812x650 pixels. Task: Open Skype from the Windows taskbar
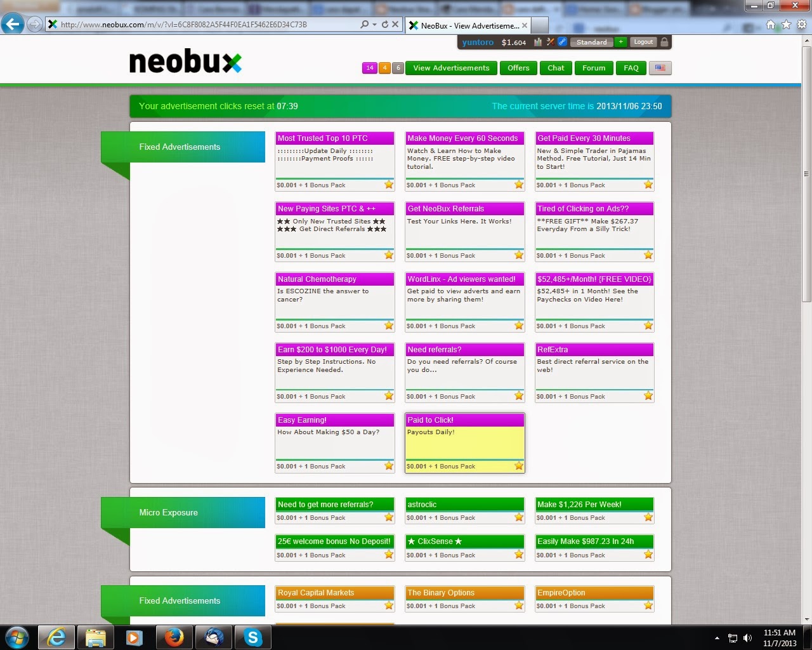point(253,637)
